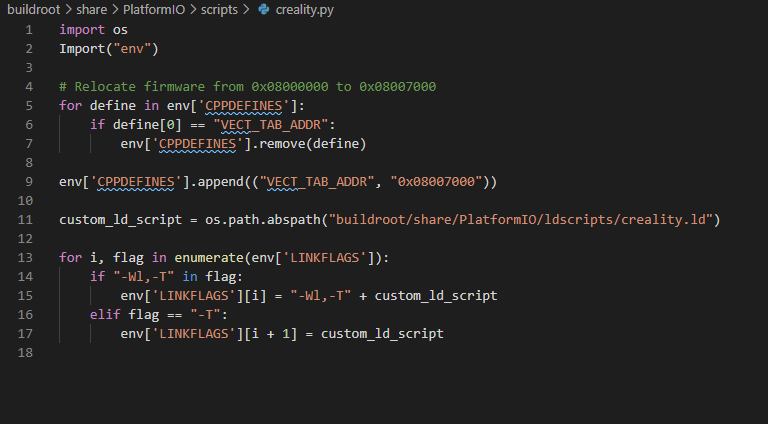Click 'LINKFLAGS' string on line 15
The height and width of the screenshot is (424, 768).
193,296
